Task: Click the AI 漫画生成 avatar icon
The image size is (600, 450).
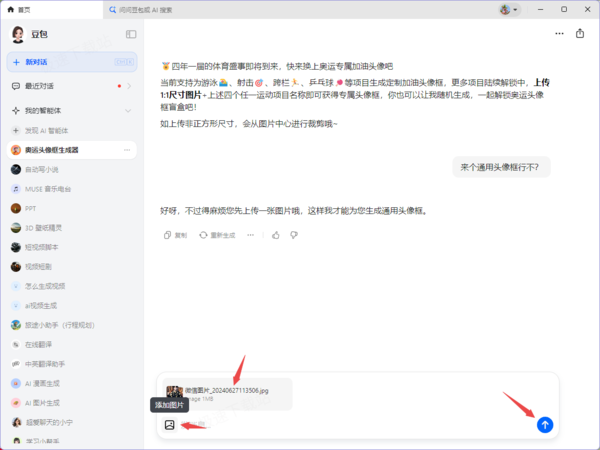Action: pos(16,383)
